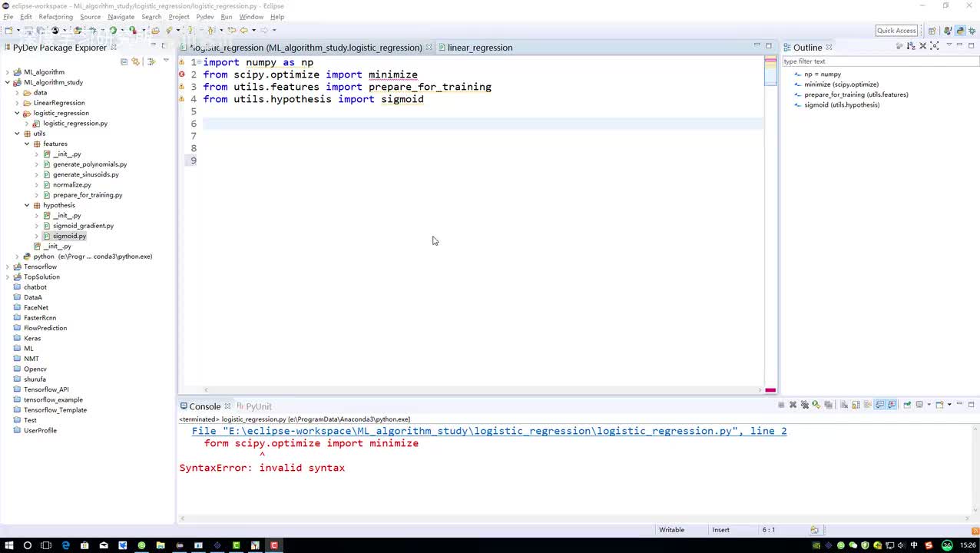This screenshot has width=980, height=553.
Task: Click the New file toolbar icon
Action: [x=8, y=31]
